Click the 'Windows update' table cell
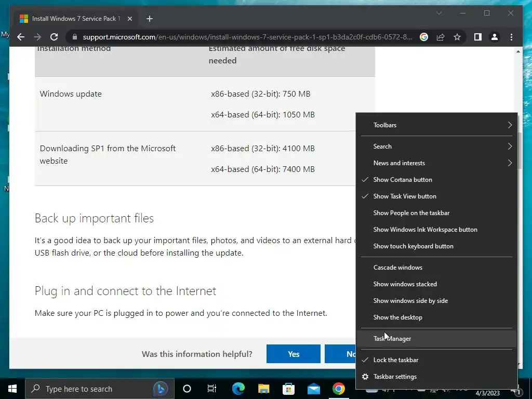Viewport: 532px width, 399px height. tap(71, 94)
